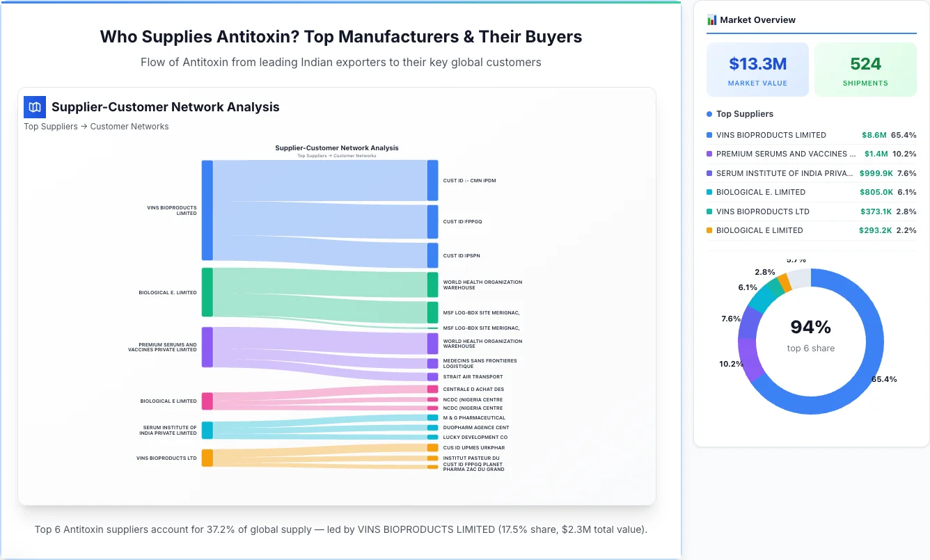This screenshot has height=560, width=930.
Task: Click the 94% top 6 share donut center
Action: pyautogui.click(x=811, y=339)
